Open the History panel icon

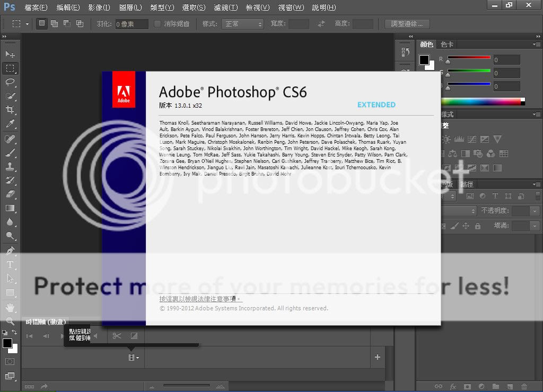click(405, 53)
